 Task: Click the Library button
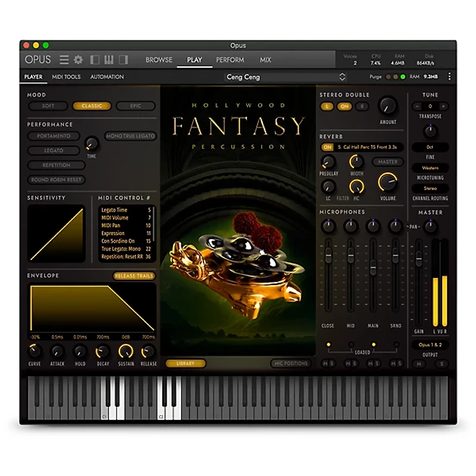click(x=186, y=364)
